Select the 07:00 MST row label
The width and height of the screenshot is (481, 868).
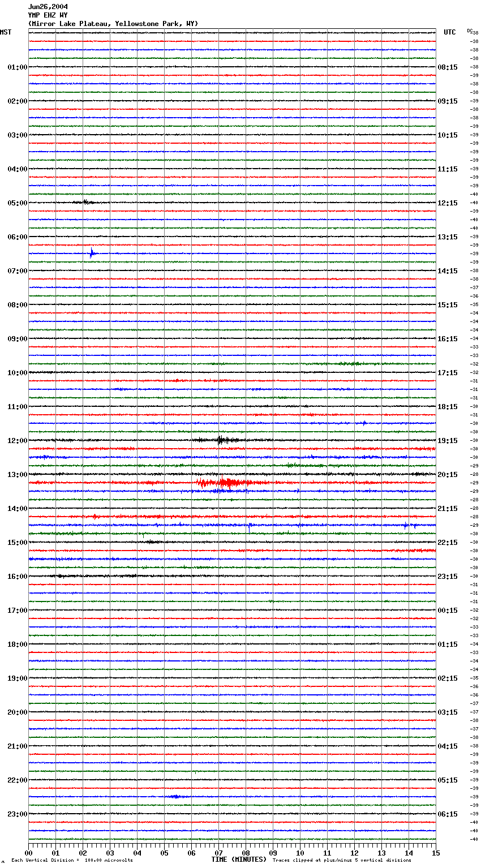18,271
